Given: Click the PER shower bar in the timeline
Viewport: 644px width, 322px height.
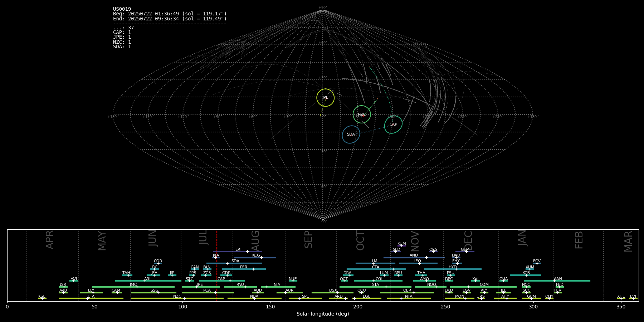Looking at the screenshot, I should point(244,269).
